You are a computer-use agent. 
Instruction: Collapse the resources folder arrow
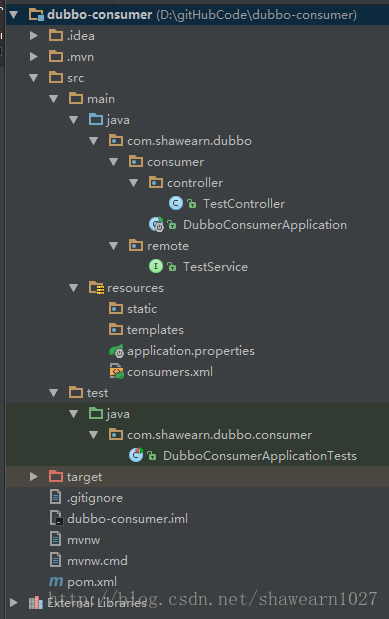(x=73, y=288)
